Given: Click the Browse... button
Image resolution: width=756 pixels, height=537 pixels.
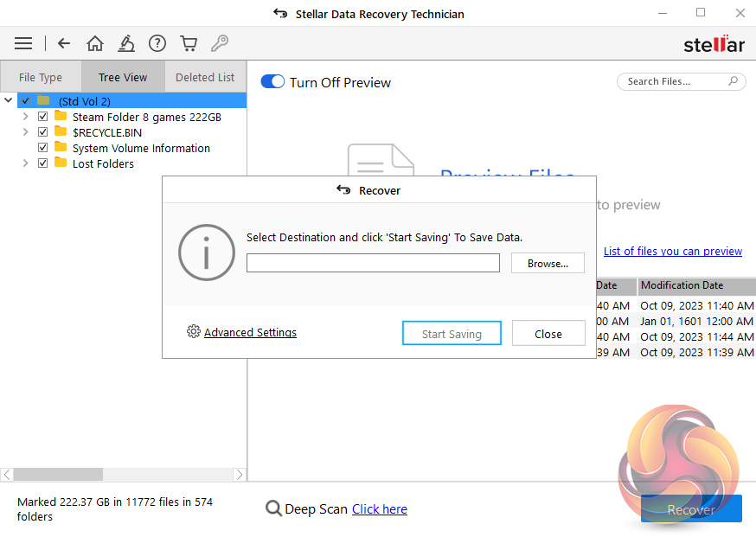Looking at the screenshot, I should pyautogui.click(x=548, y=263).
